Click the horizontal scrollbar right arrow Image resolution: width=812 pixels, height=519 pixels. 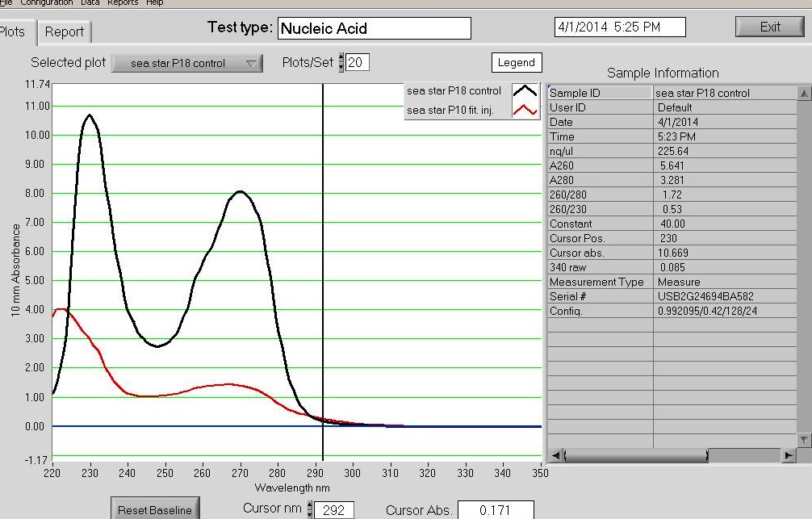(789, 456)
